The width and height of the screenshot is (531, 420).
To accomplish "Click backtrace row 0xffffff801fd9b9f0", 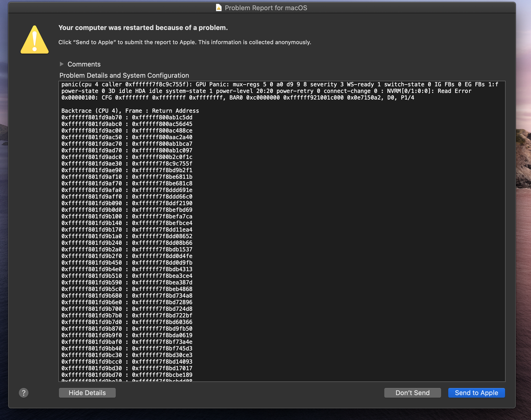I will tap(126, 335).
